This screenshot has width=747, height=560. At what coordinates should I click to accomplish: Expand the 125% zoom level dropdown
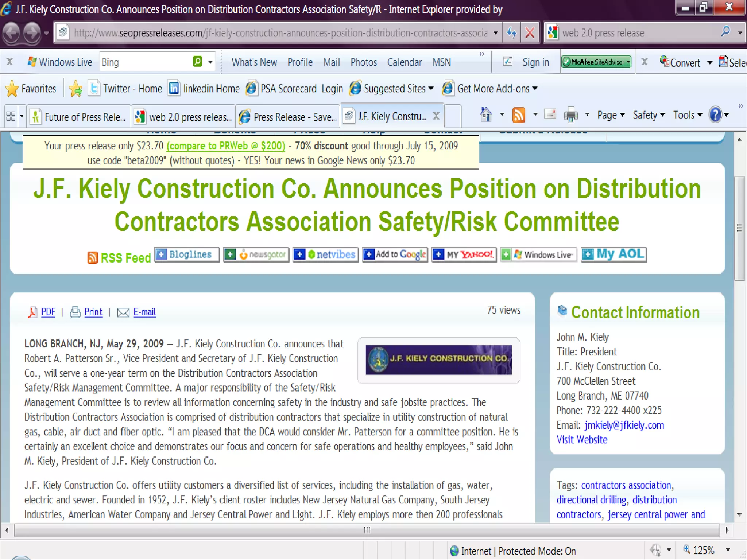728,550
